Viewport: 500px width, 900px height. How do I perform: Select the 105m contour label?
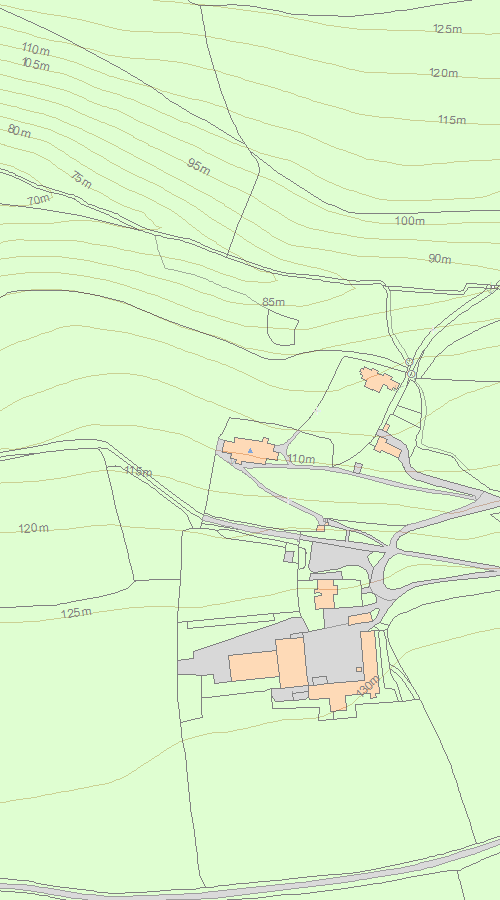pyautogui.click(x=36, y=65)
